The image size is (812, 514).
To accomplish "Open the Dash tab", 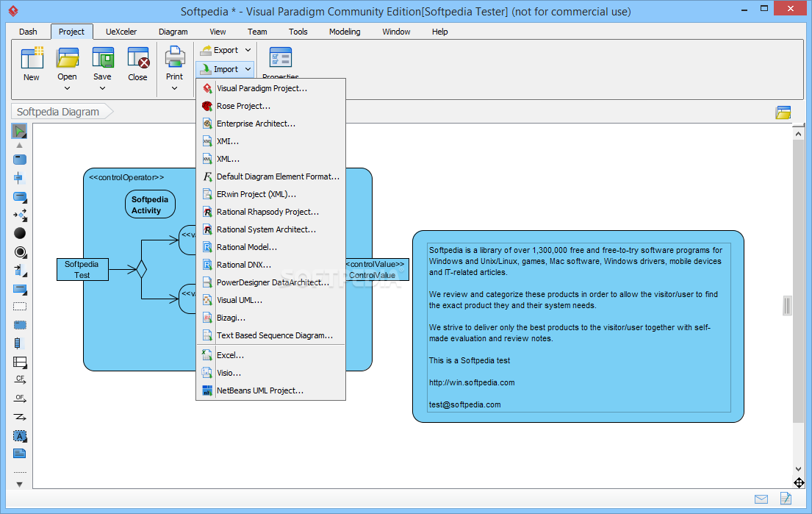I will click(28, 32).
